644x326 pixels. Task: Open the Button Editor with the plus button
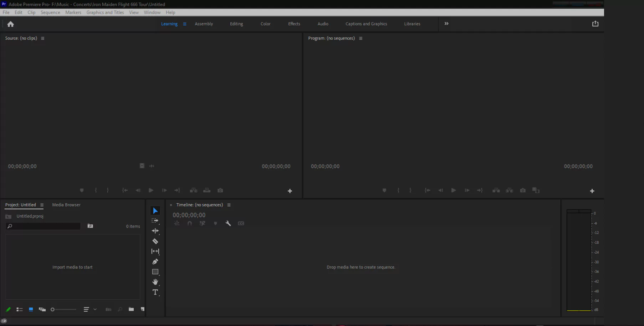click(592, 191)
